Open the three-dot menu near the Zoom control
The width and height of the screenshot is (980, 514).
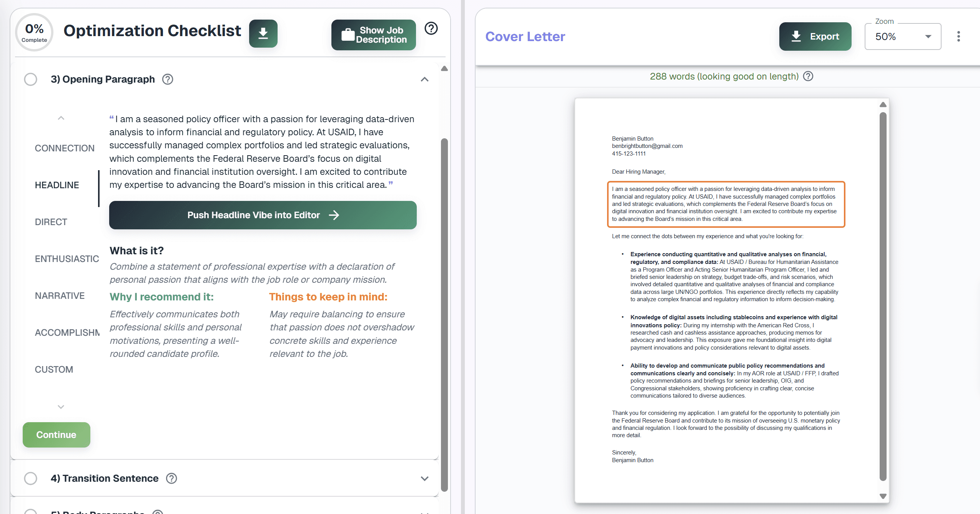pyautogui.click(x=959, y=36)
